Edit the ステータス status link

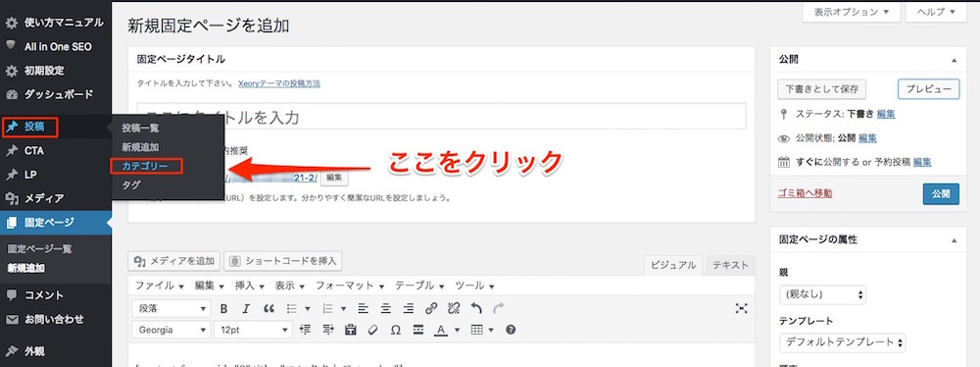pos(886,115)
